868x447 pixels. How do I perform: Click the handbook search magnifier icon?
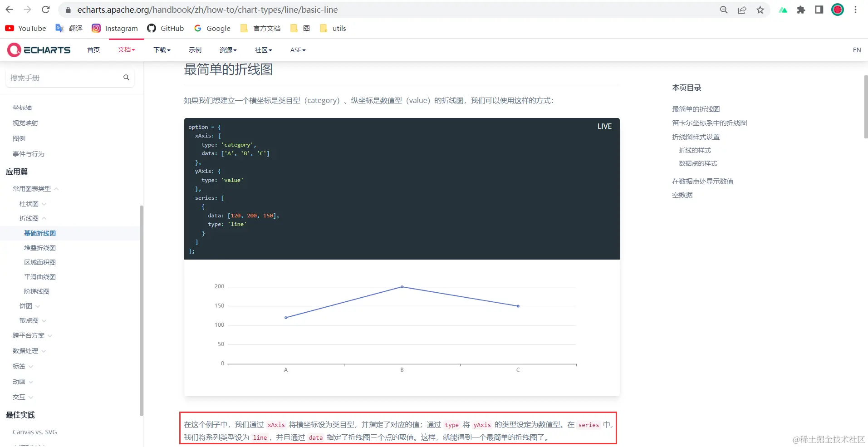[x=126, y=78]
